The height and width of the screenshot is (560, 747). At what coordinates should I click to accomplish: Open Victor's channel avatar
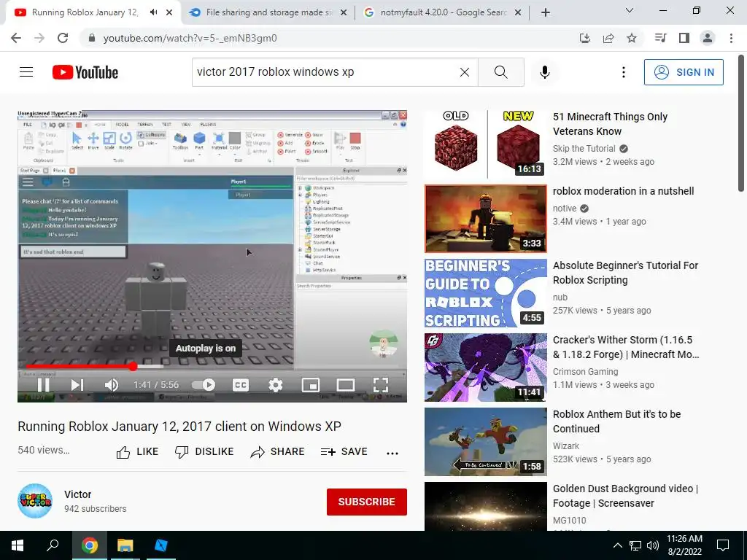point(35,501)
